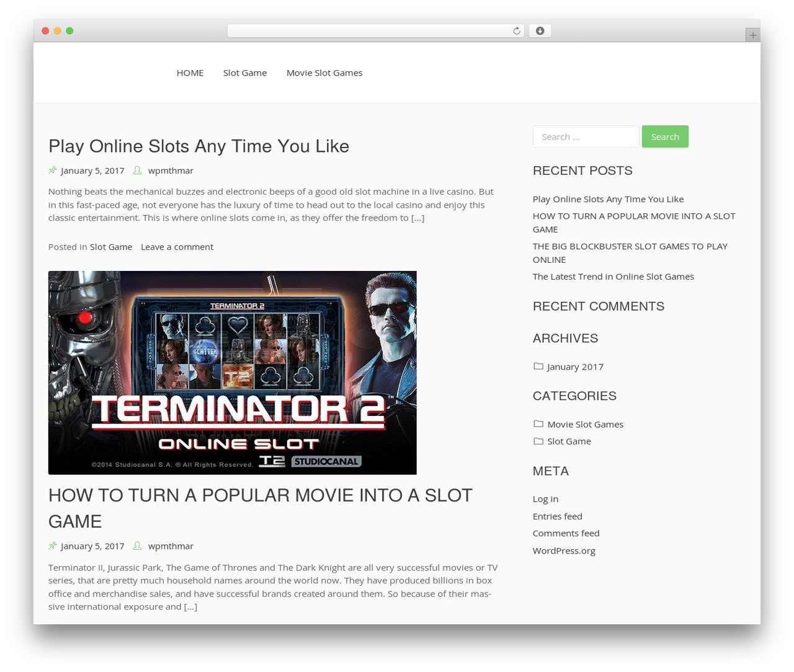Go to the HOME menu item
This screenshot has height=672, width=794.
coord(190,73)
